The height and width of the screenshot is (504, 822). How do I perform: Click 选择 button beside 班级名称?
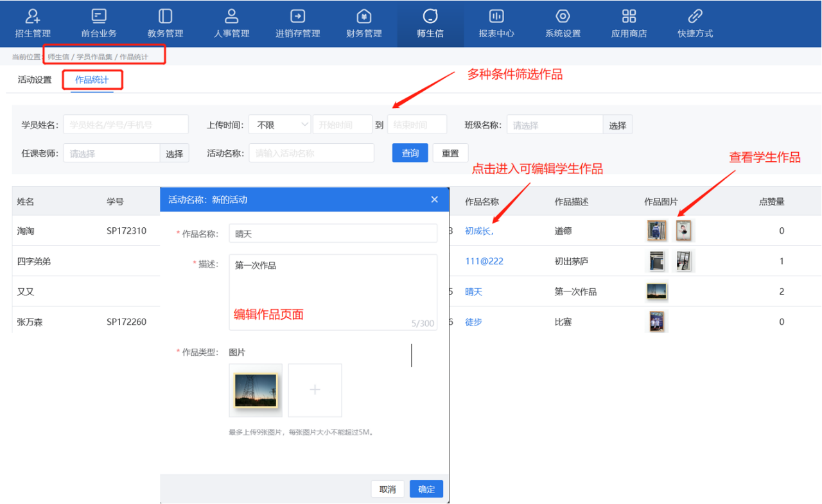pyautogui.click(x=618, y=125)
